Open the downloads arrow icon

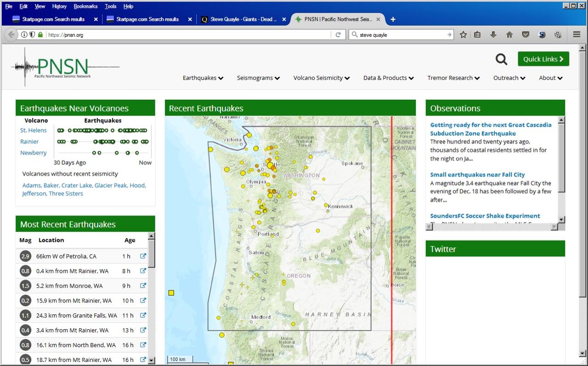pyautogui.click(x=493, y=34)
